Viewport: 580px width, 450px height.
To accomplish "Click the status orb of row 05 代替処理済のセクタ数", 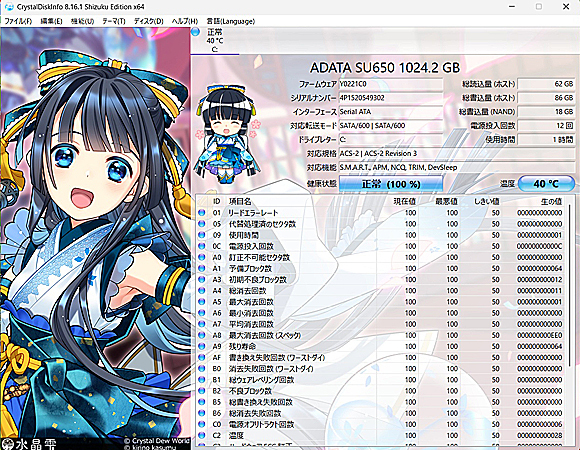I will click(202, 224).
